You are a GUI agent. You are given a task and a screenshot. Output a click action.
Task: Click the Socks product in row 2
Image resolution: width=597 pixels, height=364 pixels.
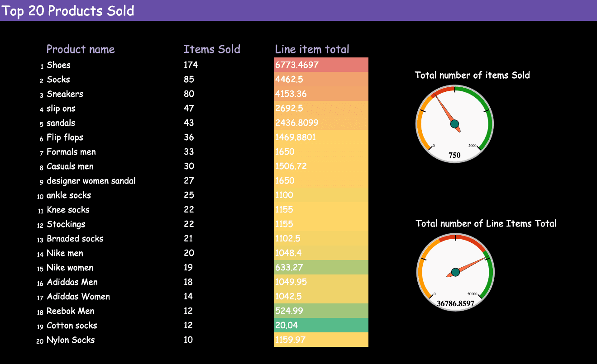pyautogui.click(x=58, y=80)
